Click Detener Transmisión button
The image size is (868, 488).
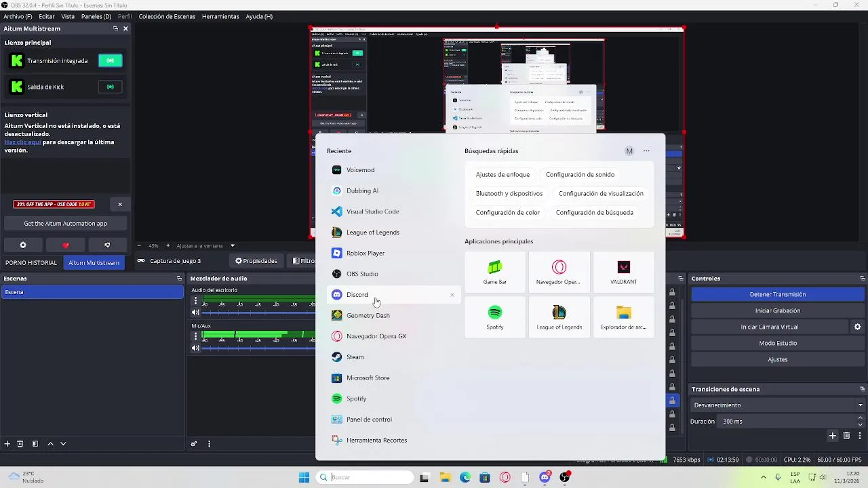[778, 295]
